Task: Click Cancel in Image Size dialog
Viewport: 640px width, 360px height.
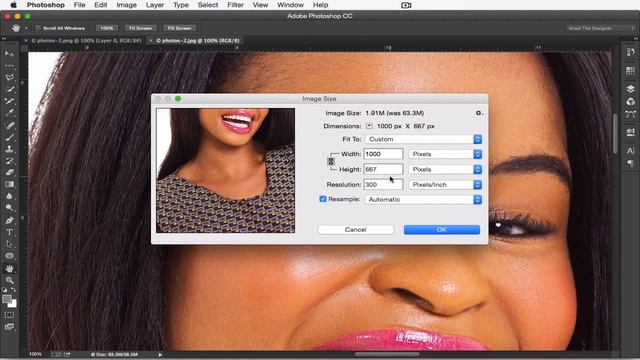Action: [x=356, y=230]
